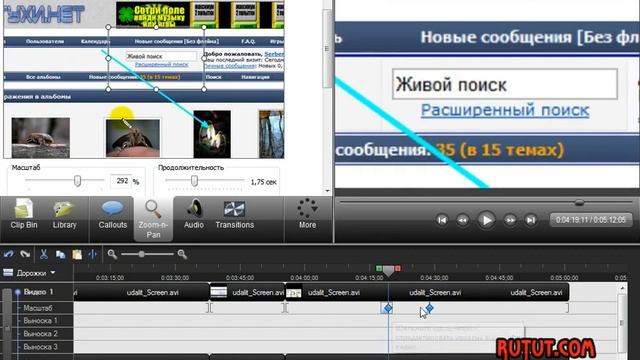Click the Живой поиск box in preview
The height and width of the screenshot is (360, 640).
pyautogui.click(x=505, y=84)
